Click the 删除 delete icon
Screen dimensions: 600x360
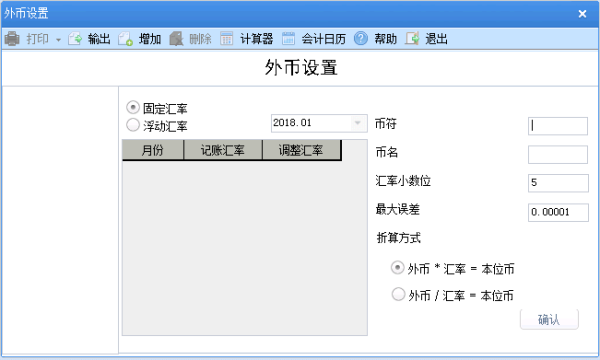pyautogui.click(x=176, y=39)
